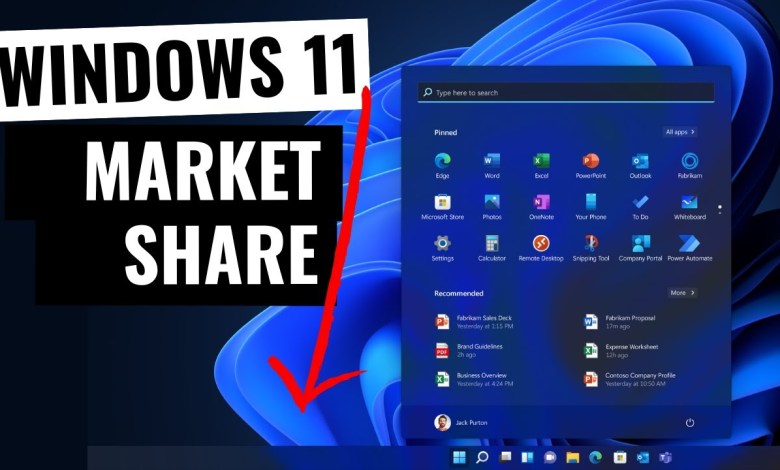Screen dimensions: 780x470
Task: Launch the Photos app
Action: (x=491, y=207)
